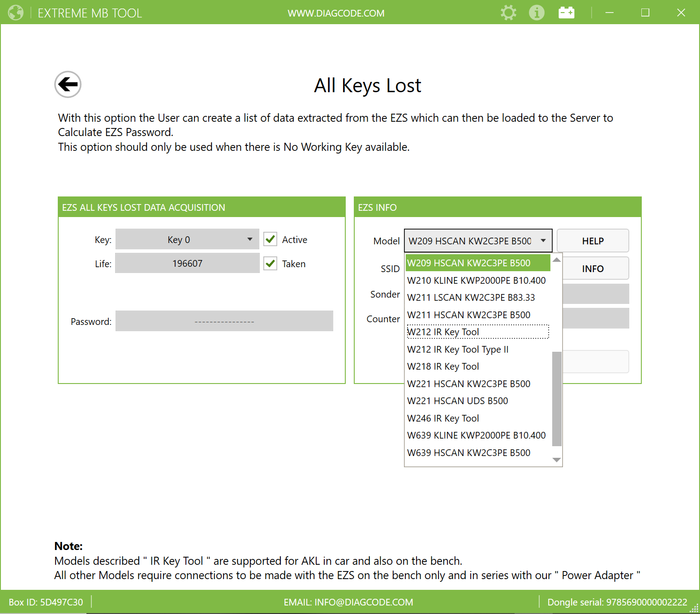Click the Dongle serial status text
The image size is (700, 614).
point(617,602)
